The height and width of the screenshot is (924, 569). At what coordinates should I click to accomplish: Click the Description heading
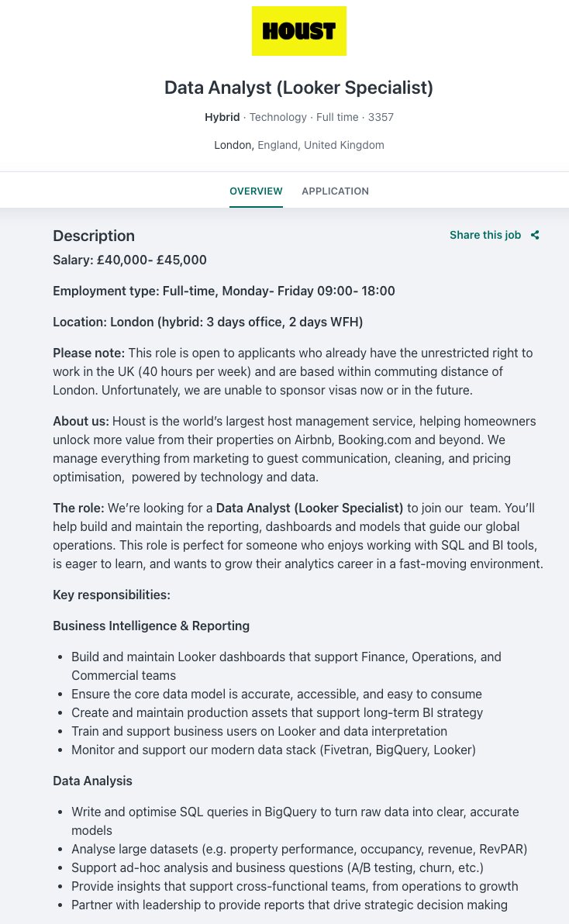[94, 236]
